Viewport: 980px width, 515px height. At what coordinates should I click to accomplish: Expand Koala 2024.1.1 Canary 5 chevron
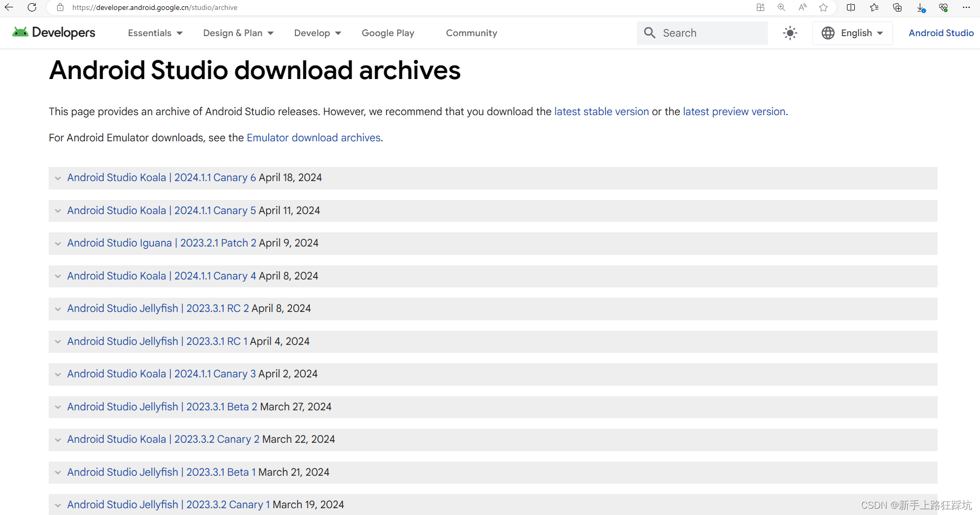pos(58,211)
